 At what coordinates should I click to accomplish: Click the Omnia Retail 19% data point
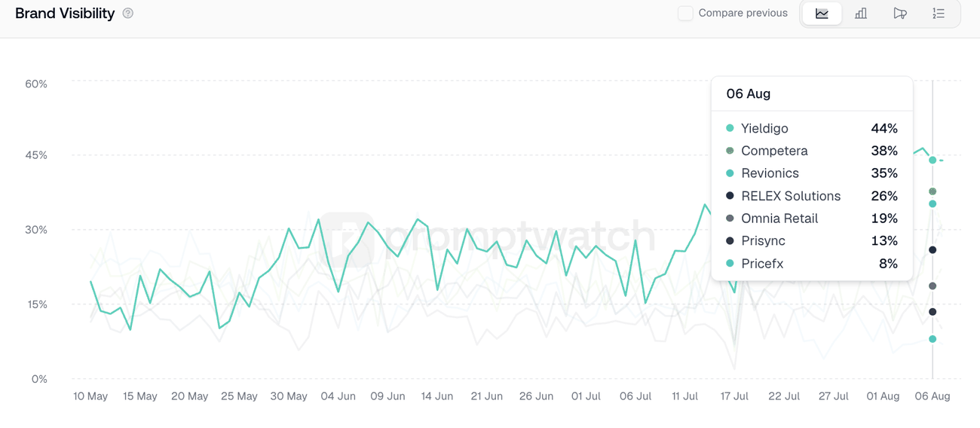[933, 286]
